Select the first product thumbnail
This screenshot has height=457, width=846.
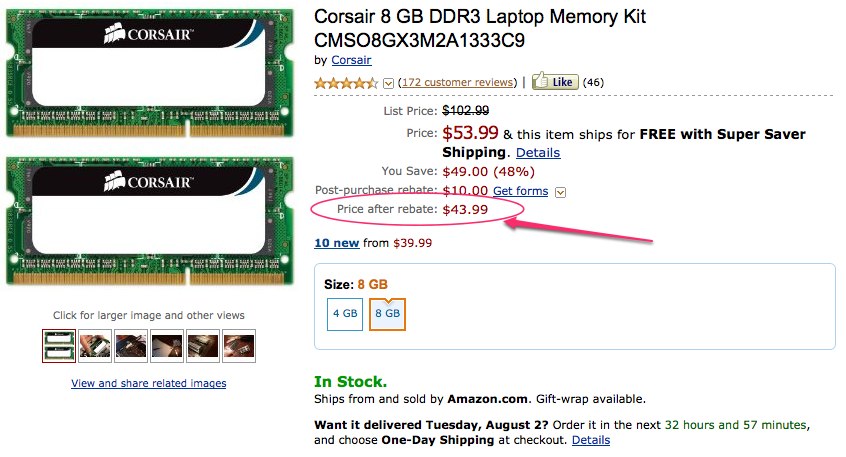[x=59, y=346]
